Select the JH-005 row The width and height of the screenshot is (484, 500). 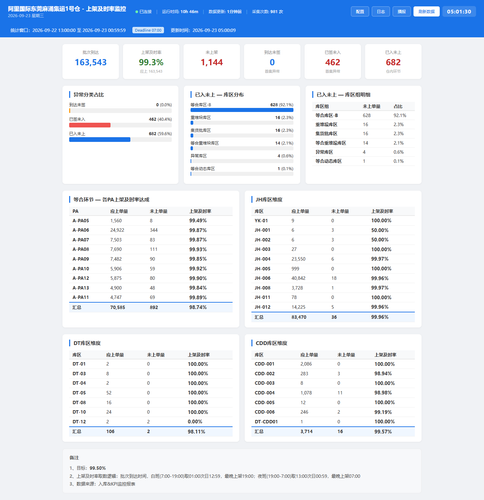[333, 269]
